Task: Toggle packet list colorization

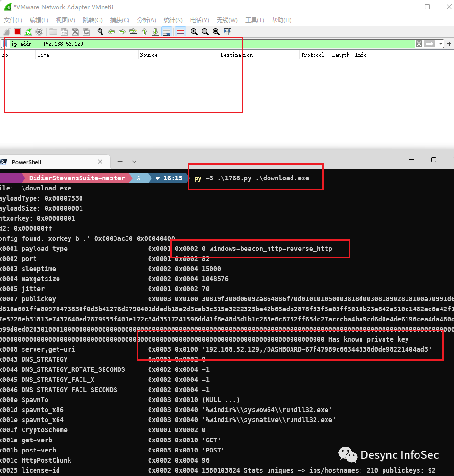Action: pos(180,32)
